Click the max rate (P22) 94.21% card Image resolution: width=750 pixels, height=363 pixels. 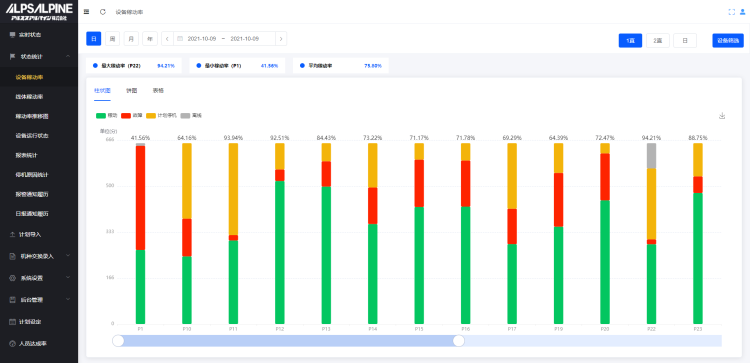134,66
